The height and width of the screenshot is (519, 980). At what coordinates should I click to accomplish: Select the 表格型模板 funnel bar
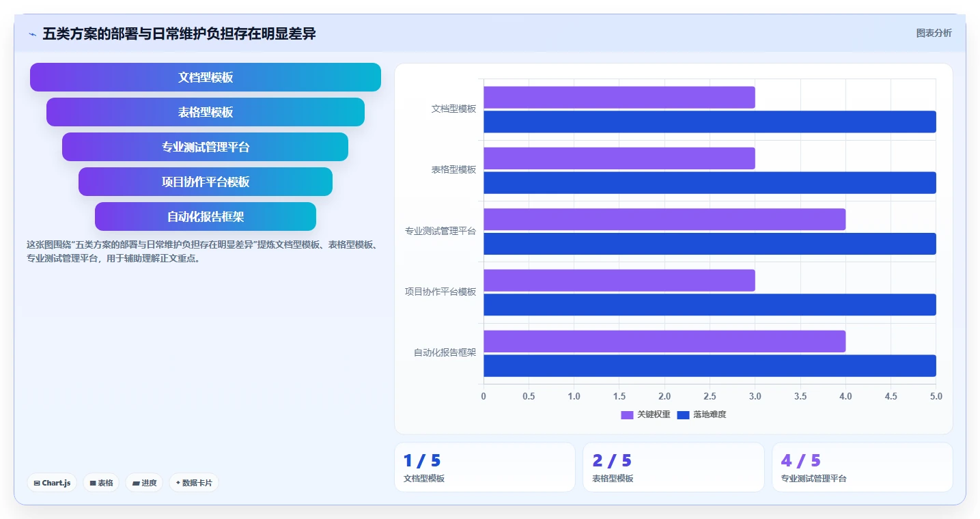[x=206, y=112]
